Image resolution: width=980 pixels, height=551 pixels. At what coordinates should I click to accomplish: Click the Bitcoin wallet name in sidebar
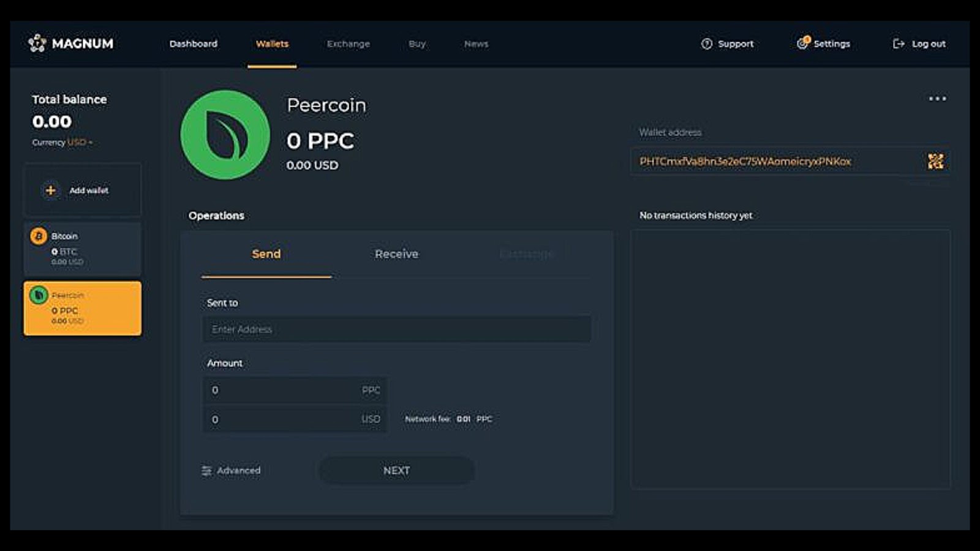tap(64, 236)
